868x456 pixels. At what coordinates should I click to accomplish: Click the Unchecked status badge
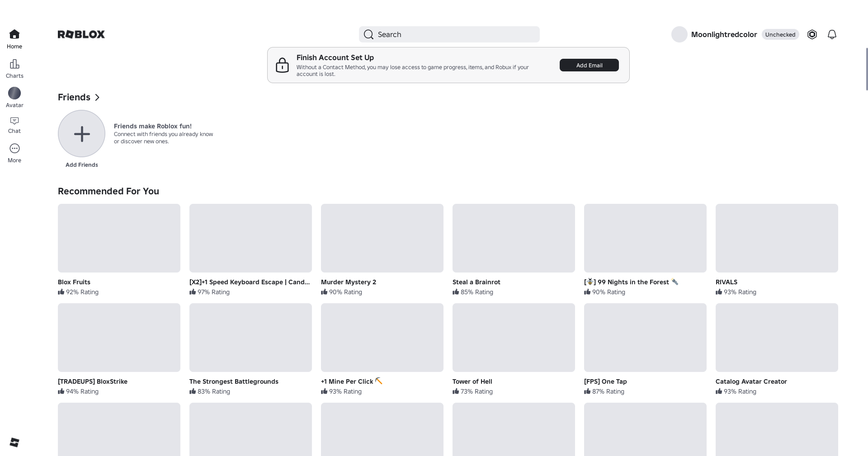(780, 34)
